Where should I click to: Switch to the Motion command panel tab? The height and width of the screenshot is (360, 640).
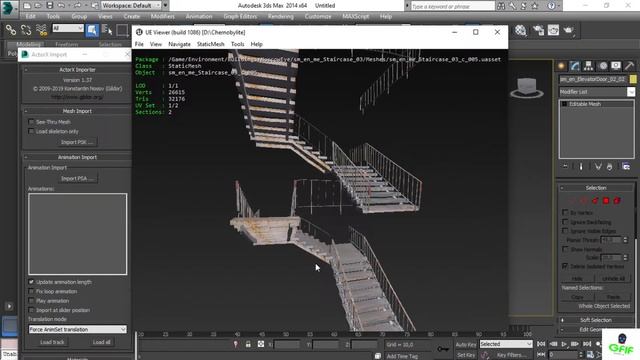coord(602,66)
